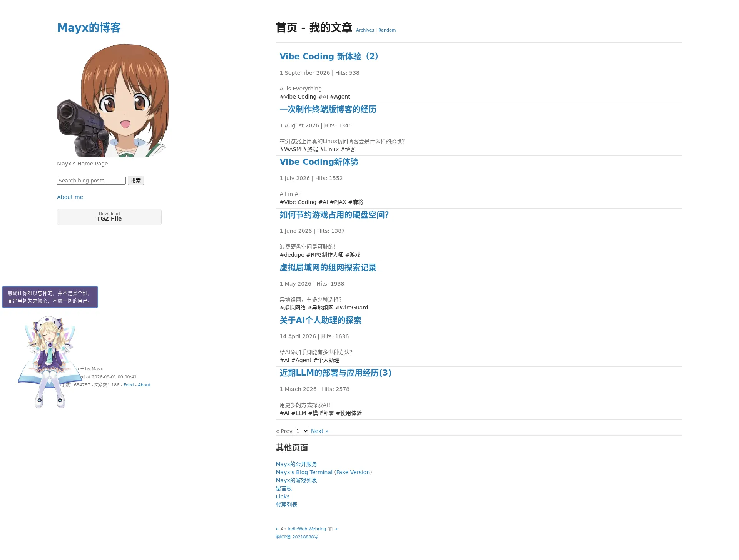This screenshot has height=560, width=739.
Task: Open the 留言板 guestbook link
Action: (x=284, y=488)
